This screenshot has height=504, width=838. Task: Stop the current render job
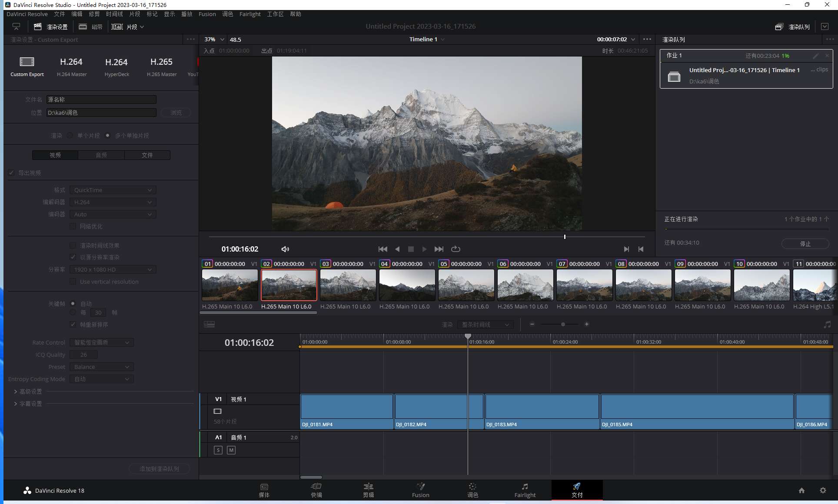tap(805, 244)
